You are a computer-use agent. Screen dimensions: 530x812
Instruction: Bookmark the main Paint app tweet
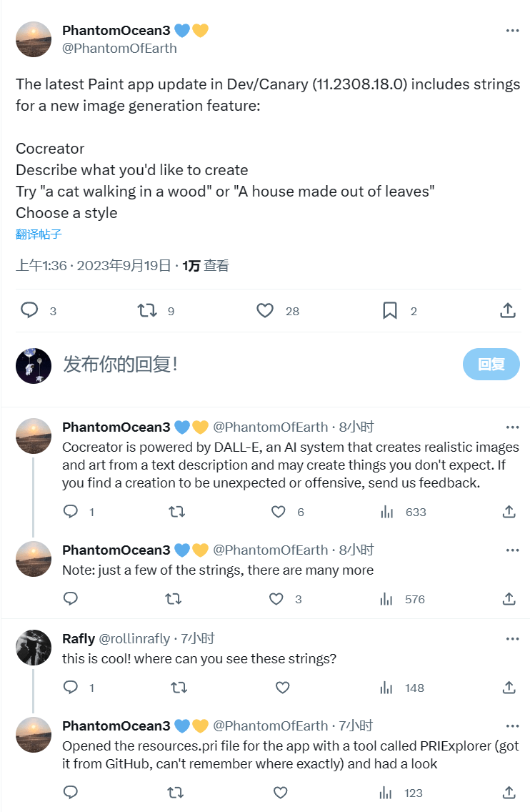click(390, 310)
